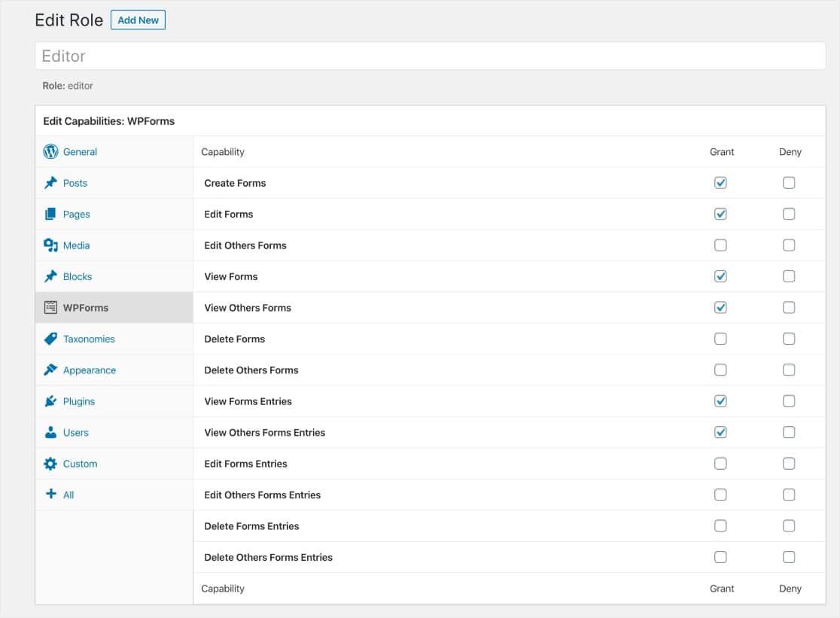Click the media icon beside Media
This screenshot has height=618, width=840.
pos(50,245)
